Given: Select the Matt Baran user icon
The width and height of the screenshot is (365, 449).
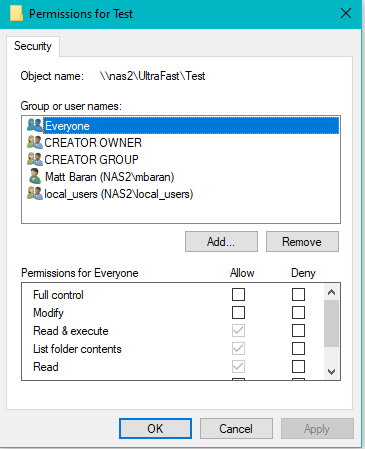Looking at the screenshot, I should click(35, 176).
